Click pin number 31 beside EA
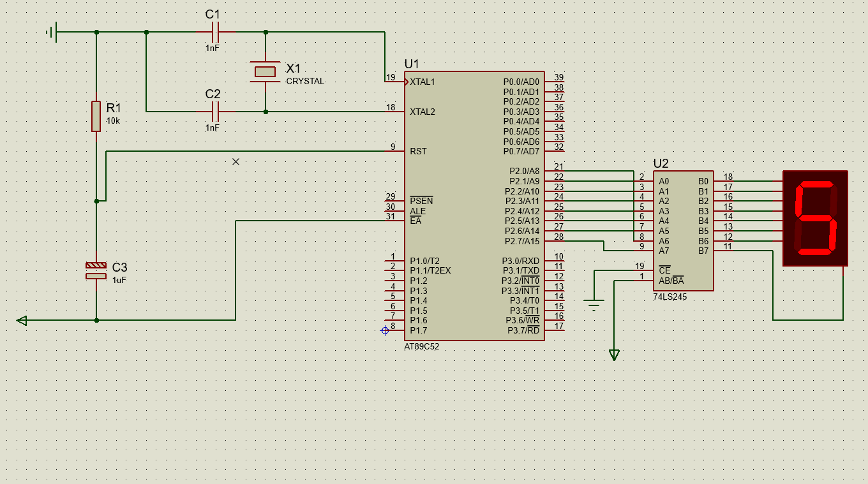Viewport: 868px width, 484px height. [391, 217]
